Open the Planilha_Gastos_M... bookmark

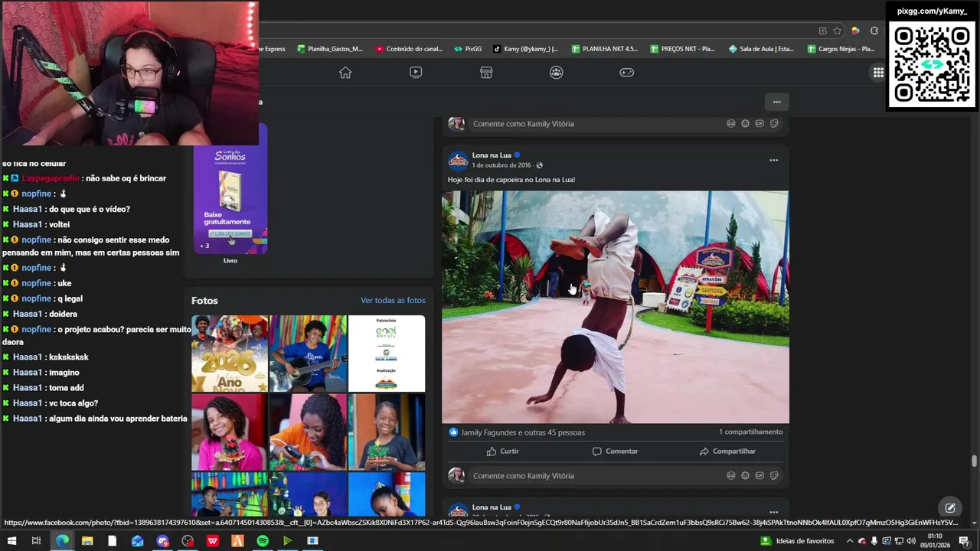(329, 49)
